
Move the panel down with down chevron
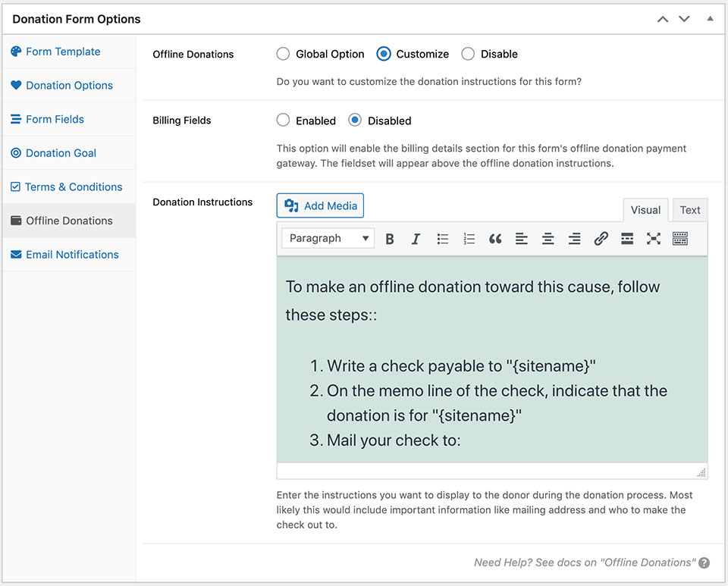pos(684,19)
